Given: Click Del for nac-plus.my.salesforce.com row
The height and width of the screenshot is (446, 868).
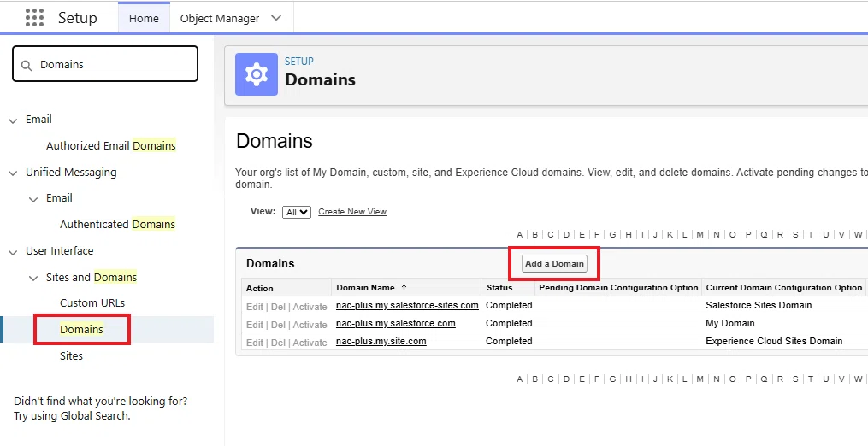Looking at the screenshot, I should pyautogui.click(x=279, y=325).
